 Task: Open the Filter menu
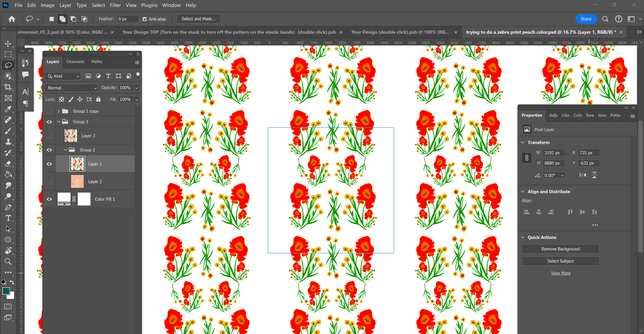pyautogui.click(x=115, y=5)
